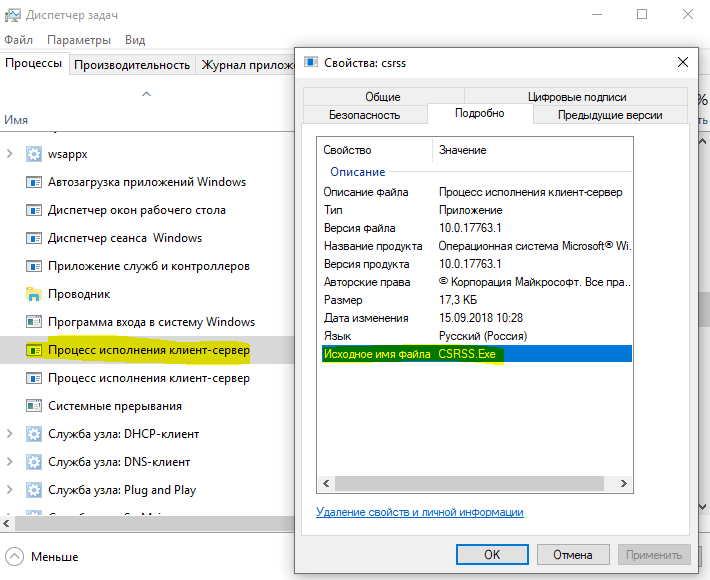Viewport: 710px width, 580px height.
Task: Select the Диспетчер сеанса Windows process name
Action: [x=125, y=238]
